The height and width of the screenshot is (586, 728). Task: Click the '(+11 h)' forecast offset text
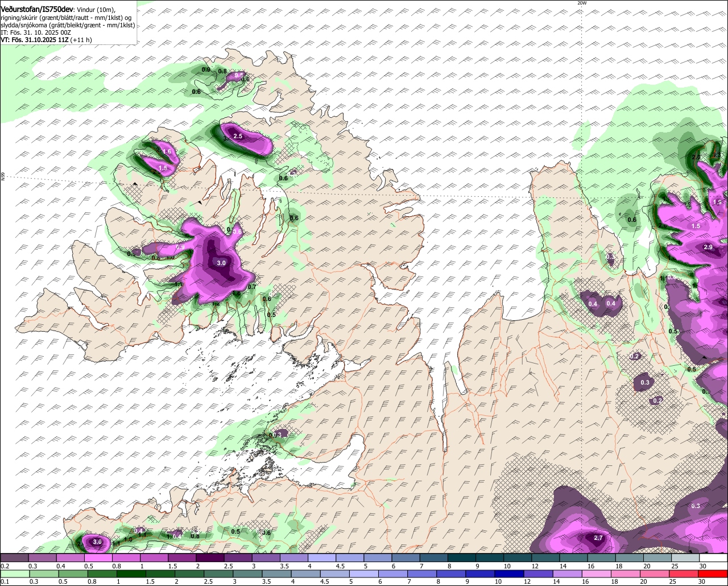coord(82,40)
